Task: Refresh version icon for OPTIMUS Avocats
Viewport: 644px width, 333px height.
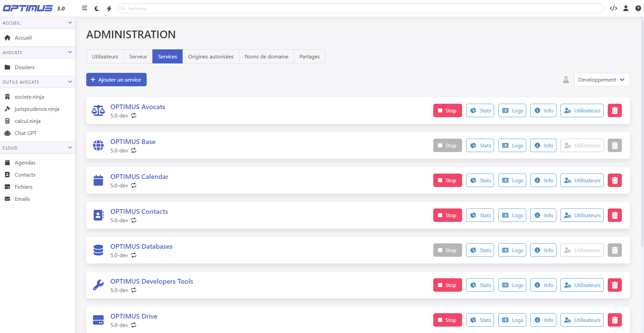Action: tap(134, 115)
